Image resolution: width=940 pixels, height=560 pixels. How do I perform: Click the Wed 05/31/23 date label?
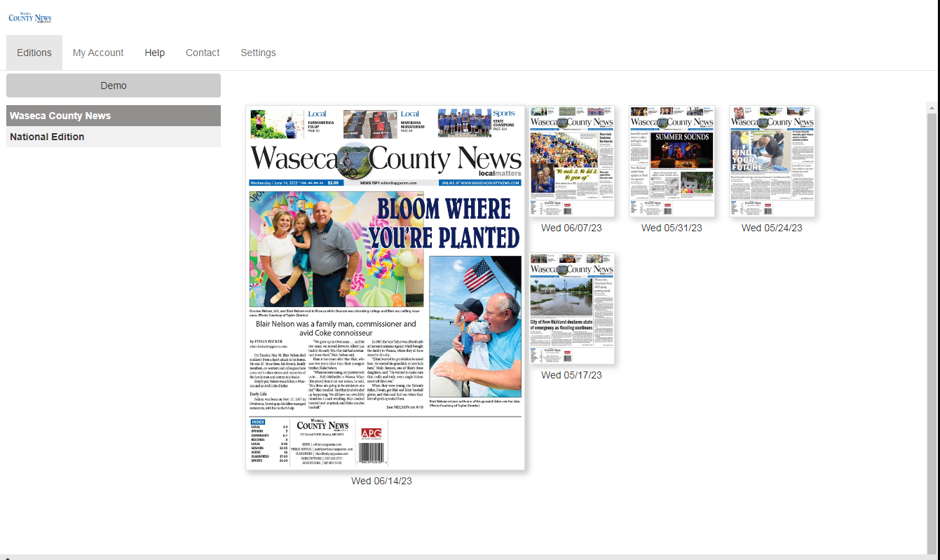[672, 228]
